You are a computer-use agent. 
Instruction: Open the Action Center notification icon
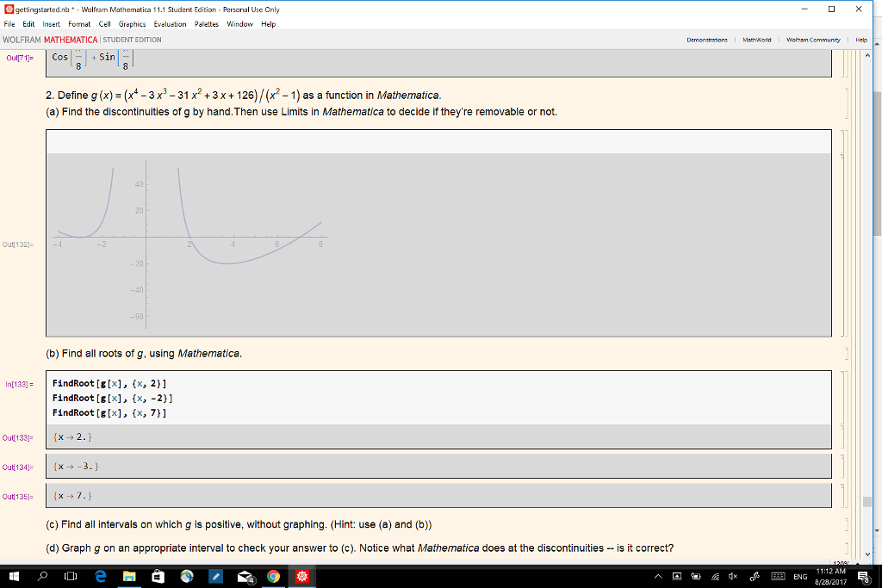coord(863,576)
